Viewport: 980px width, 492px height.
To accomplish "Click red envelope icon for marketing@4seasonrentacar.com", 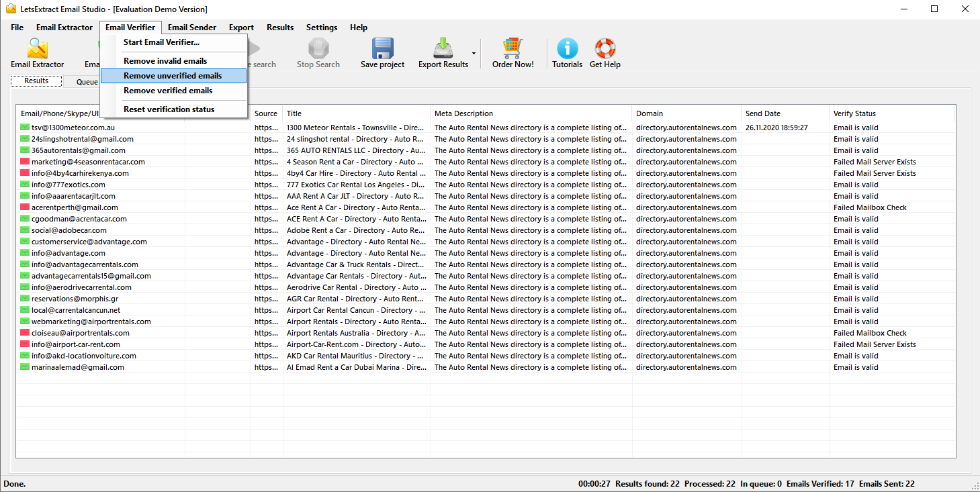I will (x=25, y=162).
